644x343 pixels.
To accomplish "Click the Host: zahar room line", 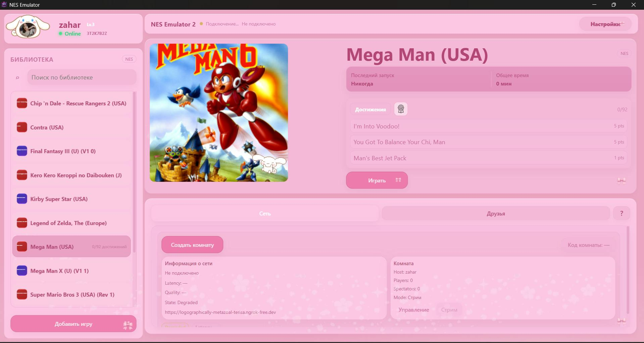I will (405, 272).
